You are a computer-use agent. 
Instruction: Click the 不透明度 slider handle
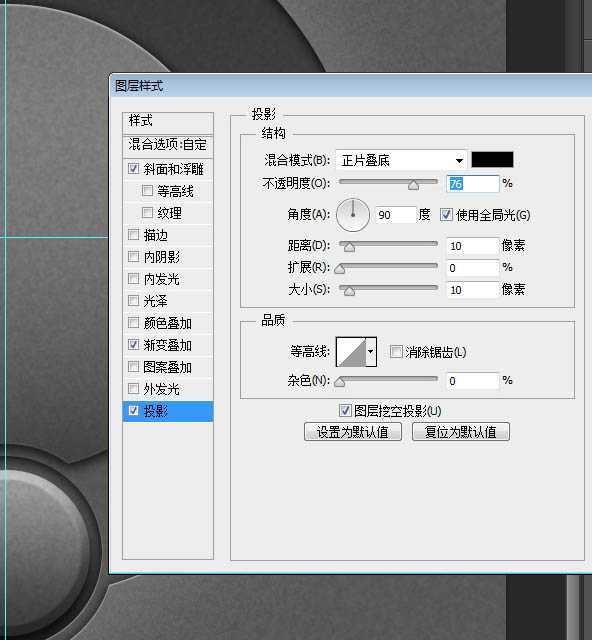(x=413, y=186)
